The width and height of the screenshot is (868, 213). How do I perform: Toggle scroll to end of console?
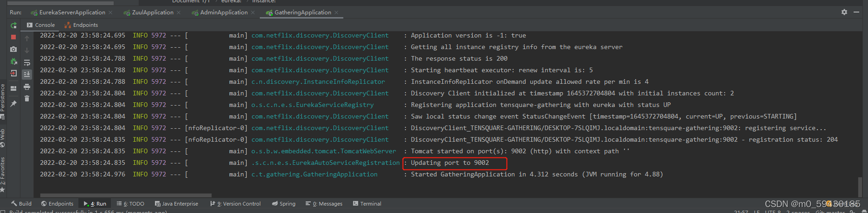point(27,74)
